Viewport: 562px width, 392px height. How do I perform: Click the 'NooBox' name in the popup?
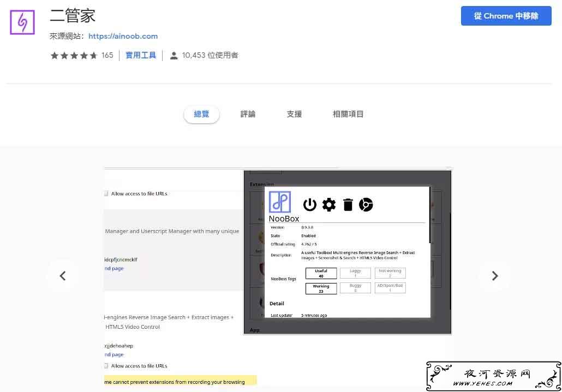pyautogui.click(x=284, y=219)
